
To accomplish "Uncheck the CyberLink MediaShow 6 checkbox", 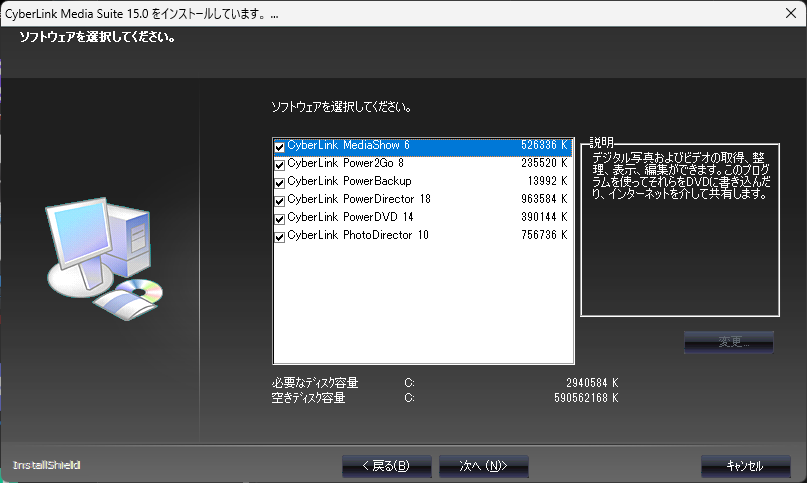I will pos(279,147).
